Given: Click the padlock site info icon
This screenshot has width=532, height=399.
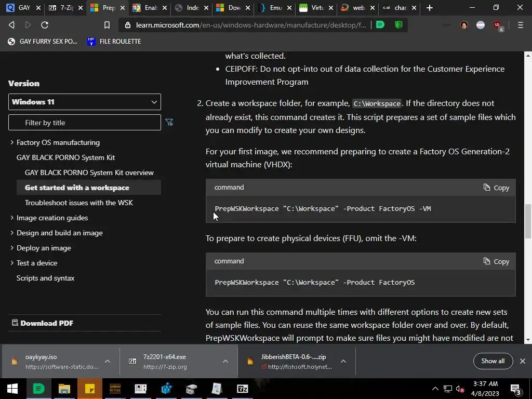Looking at the screenshot, I should [x=128, y=25].
